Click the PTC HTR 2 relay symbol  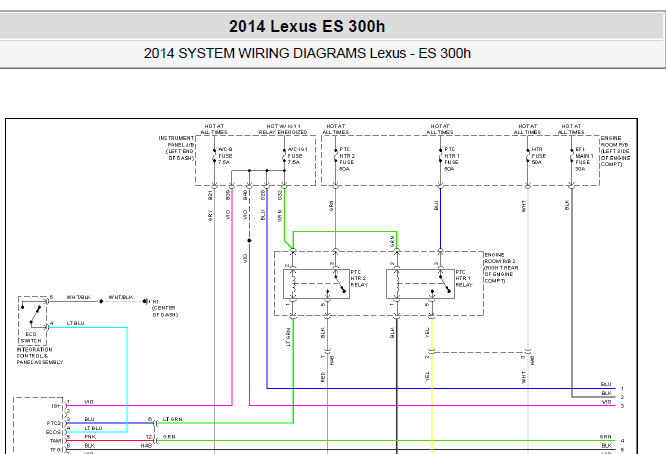coord(316,284)
